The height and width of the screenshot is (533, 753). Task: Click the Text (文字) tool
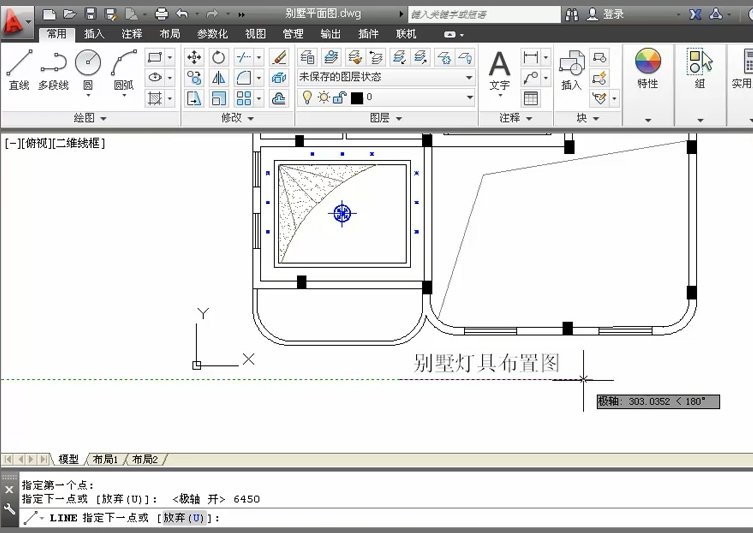pos(499,72)
